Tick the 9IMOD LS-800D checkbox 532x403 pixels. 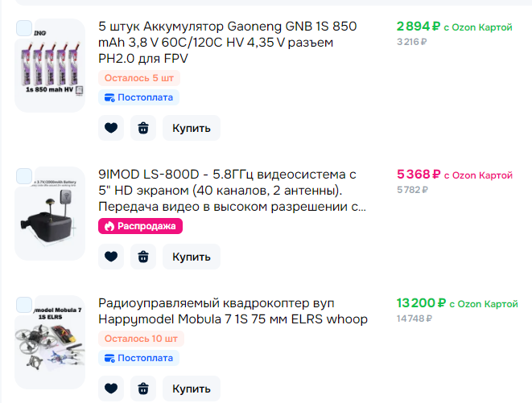(x=24, y=176)
